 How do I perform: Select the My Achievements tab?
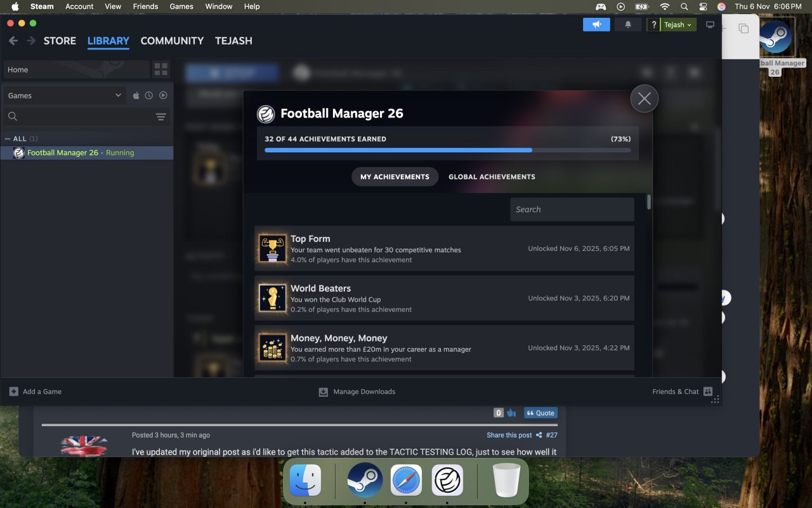pyautogui.click(x=395, y=177)
